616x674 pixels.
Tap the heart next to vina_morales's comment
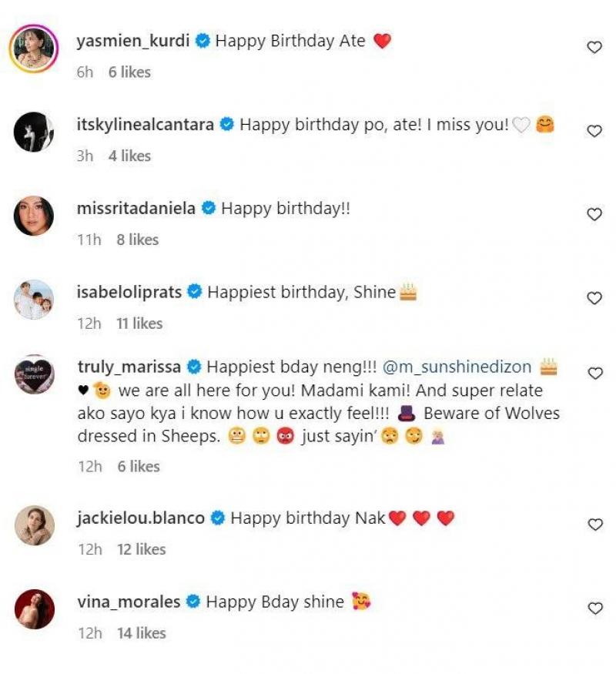594,609
